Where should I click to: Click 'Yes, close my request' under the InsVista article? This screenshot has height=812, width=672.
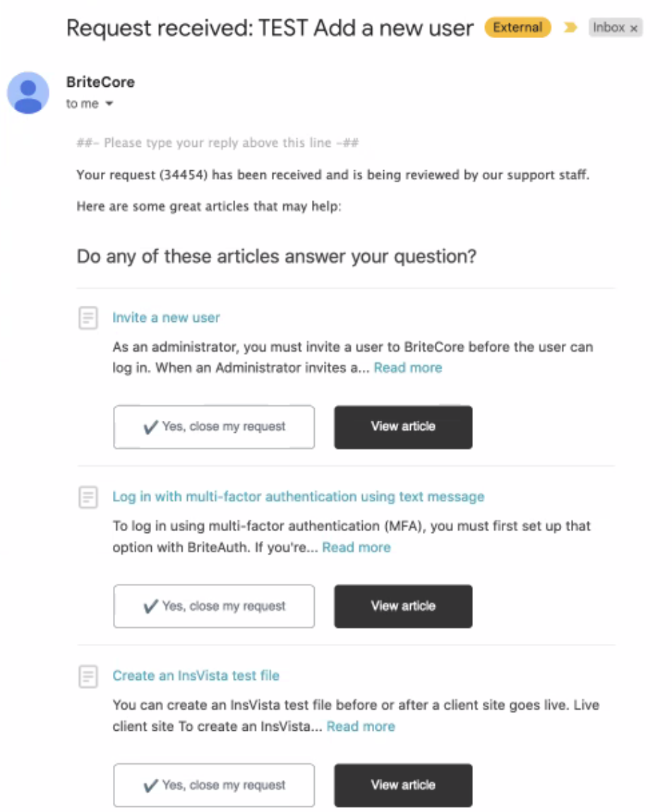click(214, 785)
